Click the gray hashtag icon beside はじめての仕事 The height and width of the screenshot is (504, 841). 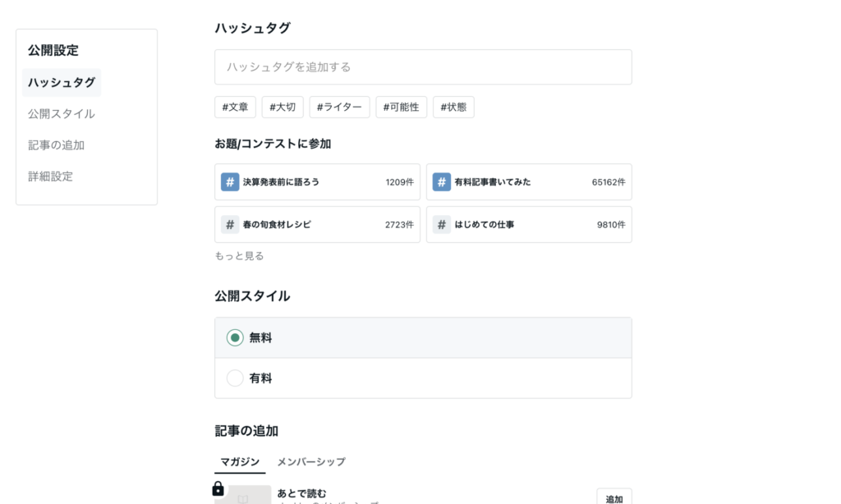coord(441,224)
